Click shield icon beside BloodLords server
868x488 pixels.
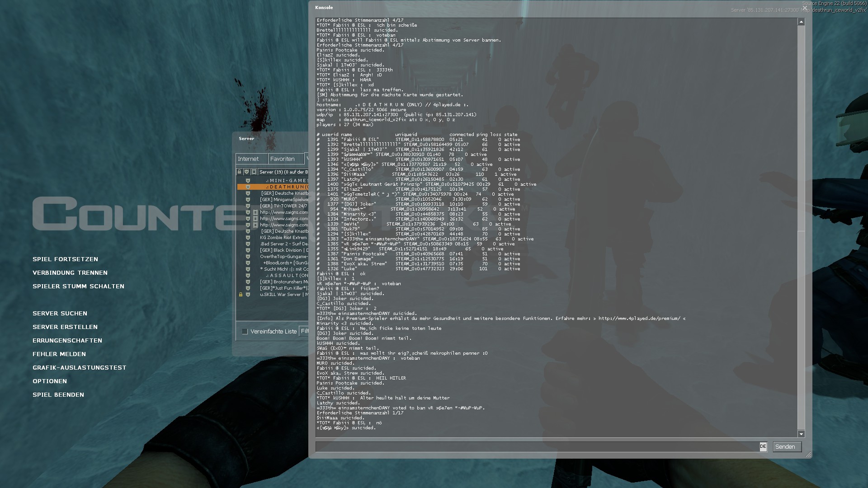[x=248, y=263]
